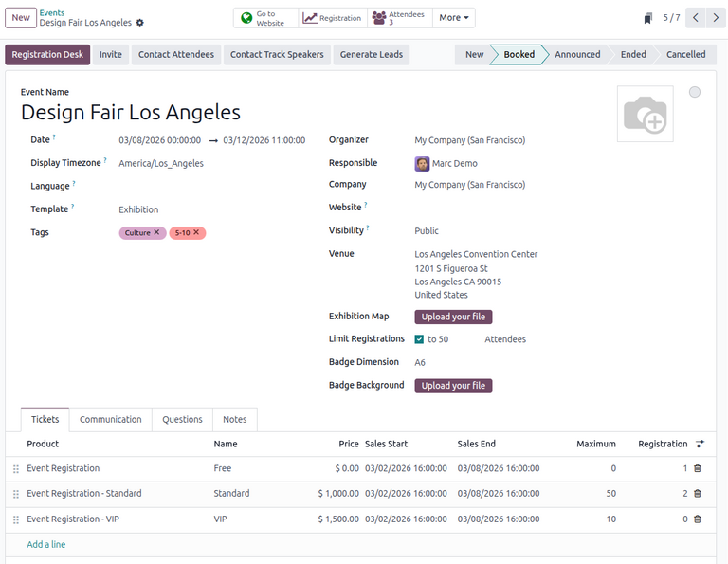Open the Attendees stat button
This screenshot has height=564, width=728.
pos(399,18)
